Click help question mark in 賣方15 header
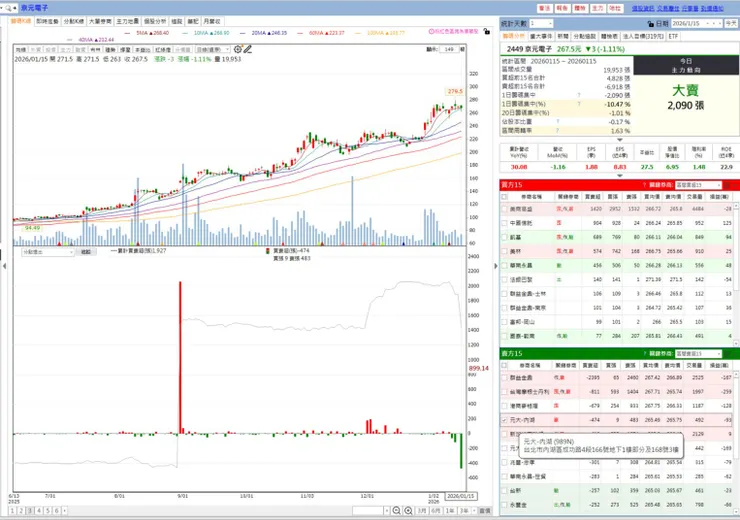The height and width of the screenshot is (520, 740). click(x=644, y=353)
